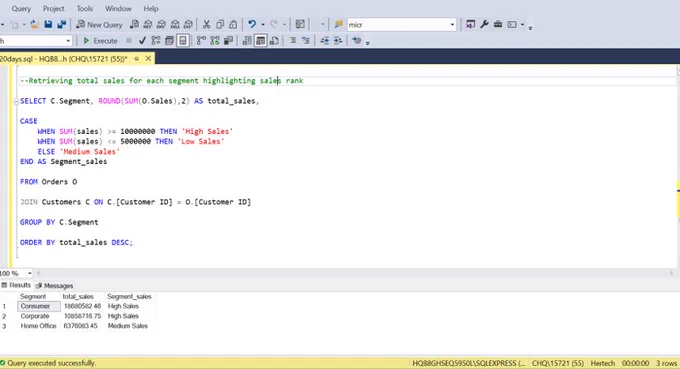This screenshot has width=680, height=369.
Task: Open the available databases dropdown
Action: tap(68, 41)
